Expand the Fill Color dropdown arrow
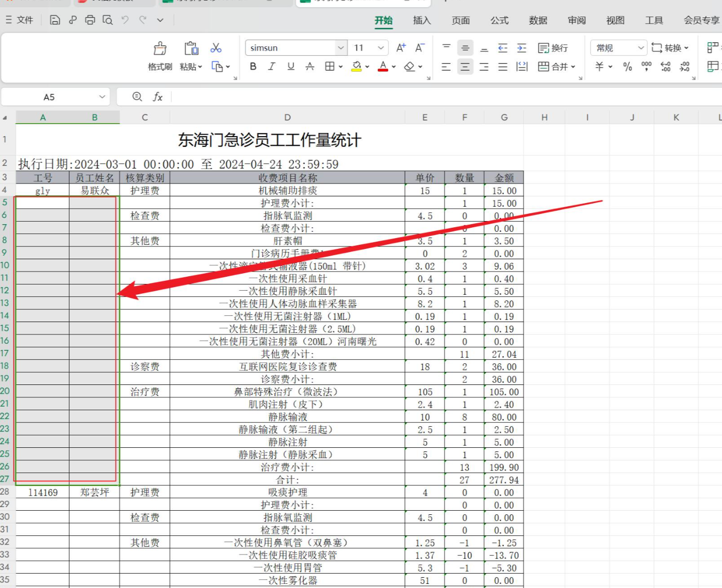 point(367,66)
